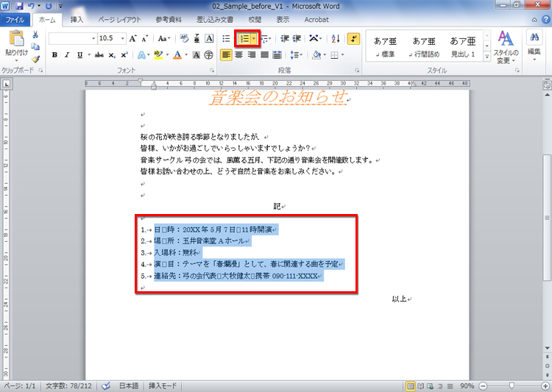Cut selection with the scissors icon
The width and height of the screenshot is (552, 392).
[x=35, y=35]
